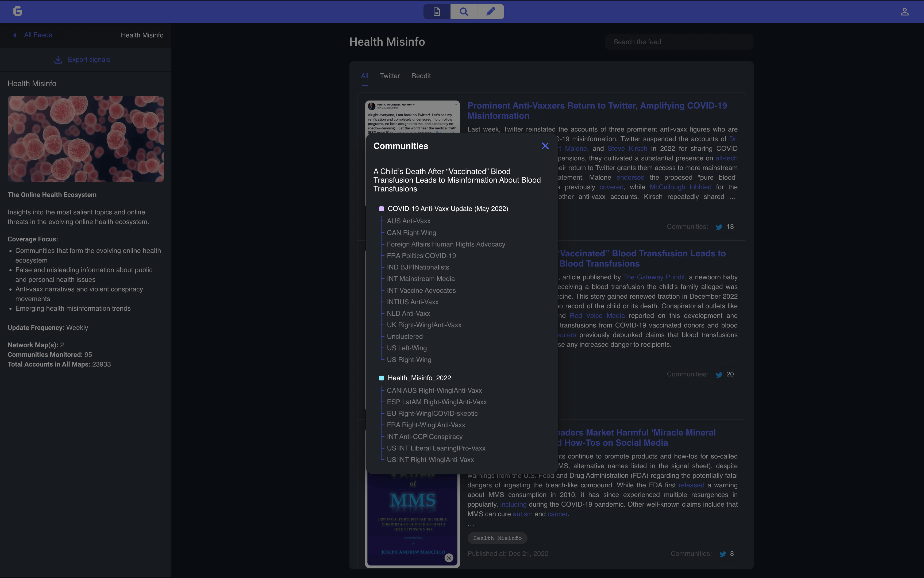924x578 pixels.
Task: Close the Communities popup with the X
Action: coord(545,146)
